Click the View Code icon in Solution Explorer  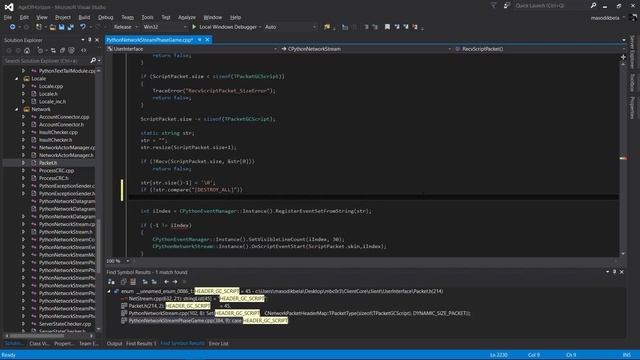84,51
